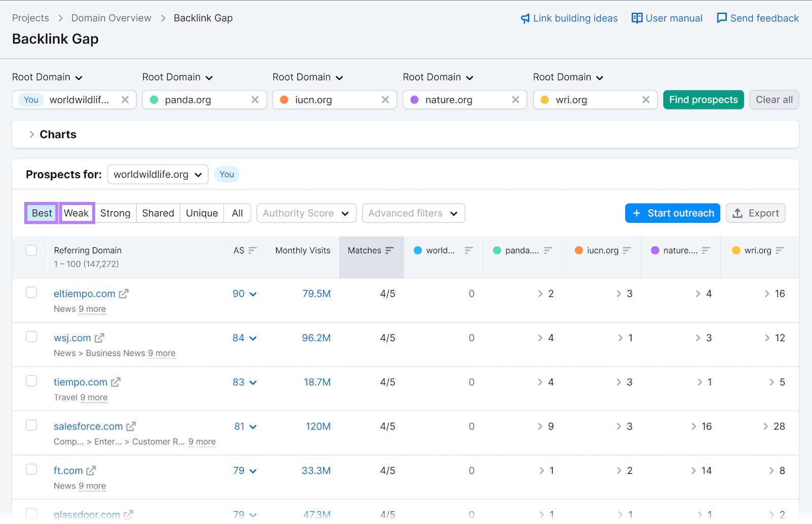Check the ft.com row checkbox
This screenshot has width=812, height=524.
31,469
